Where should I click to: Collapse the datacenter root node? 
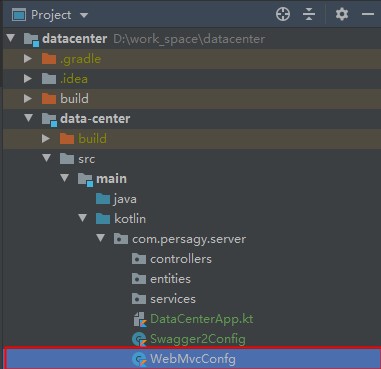(x=11, y=38)
